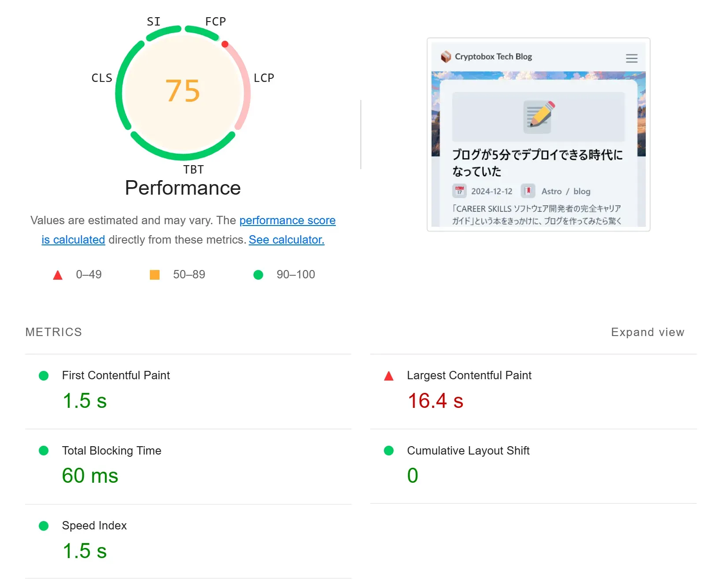Image resolution: width=707 pixels, height=588 pixels.
Task: Click the green dot next to Total Blocking Time
Action: (x=44, y=451)
